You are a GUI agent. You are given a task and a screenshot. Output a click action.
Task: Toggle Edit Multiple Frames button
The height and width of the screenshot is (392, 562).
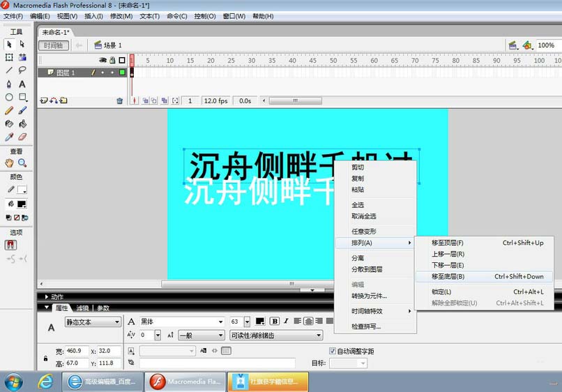pyautogui.click(x=165, y=100)
